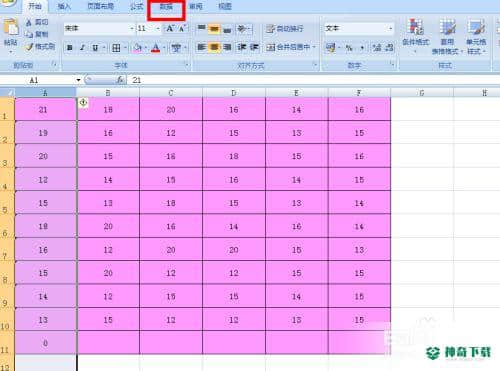Image resolution: width=500 pixels, height=371 pixels.
Task: Toggle bold formatting button
Action: 70,48
